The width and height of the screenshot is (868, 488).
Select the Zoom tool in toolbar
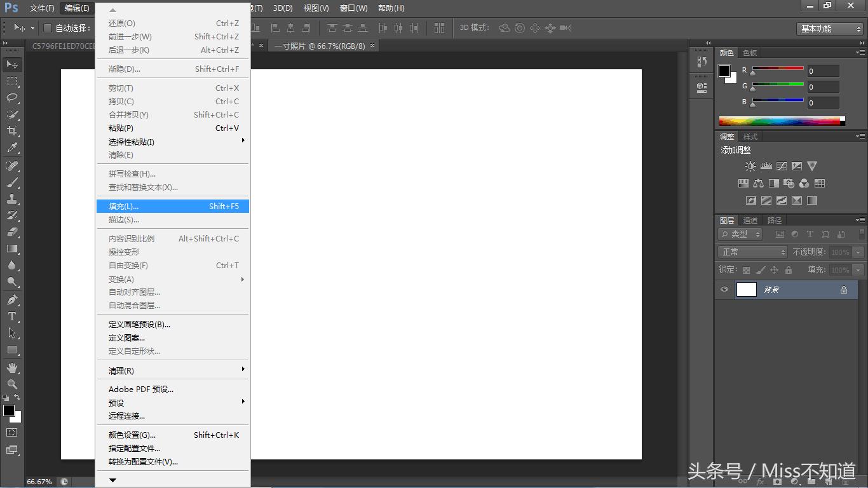click(x=12, y=384)
